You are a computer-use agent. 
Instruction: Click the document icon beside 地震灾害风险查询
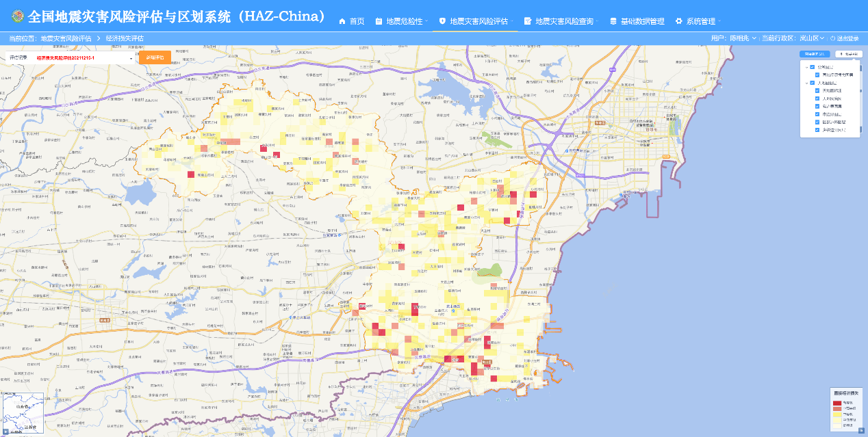point(528,21)
